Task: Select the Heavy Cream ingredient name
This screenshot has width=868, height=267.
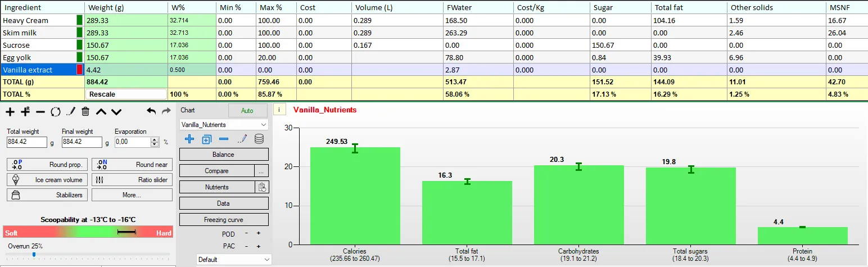Action: pyautogui.click(x=25, y=20)
